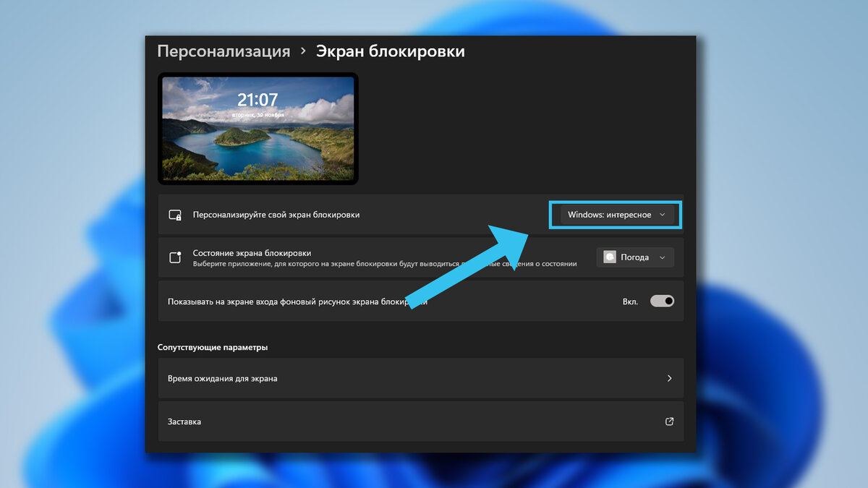Click the Экран блокировки breadcrumb title
Viewport: 868px width, 488px height.
(390, 51)
